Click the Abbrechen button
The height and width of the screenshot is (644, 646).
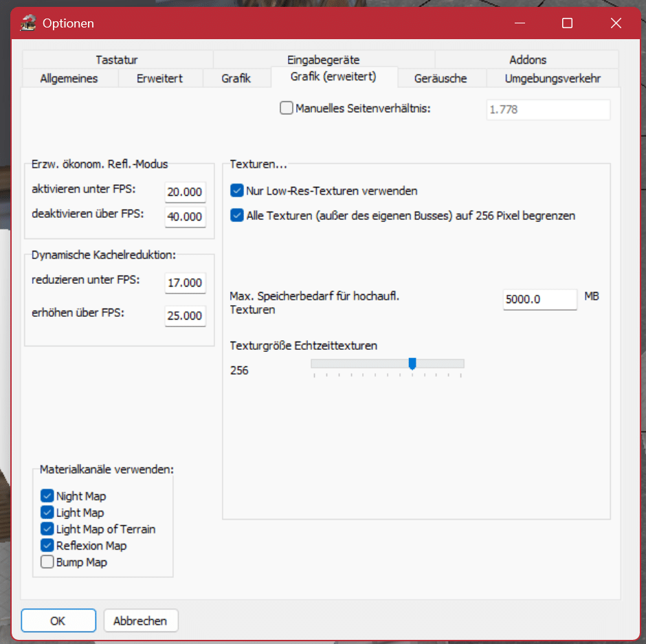click(140, 620)
